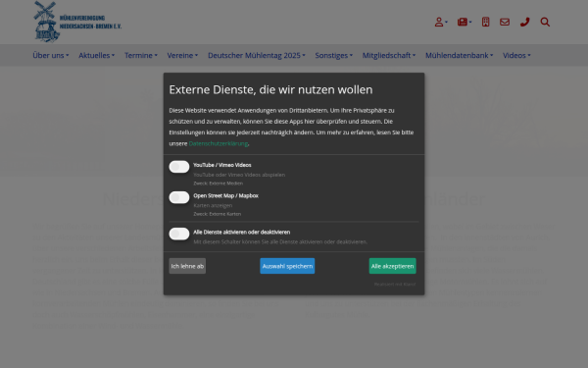Expand the Termine menu

click(141, 55)
